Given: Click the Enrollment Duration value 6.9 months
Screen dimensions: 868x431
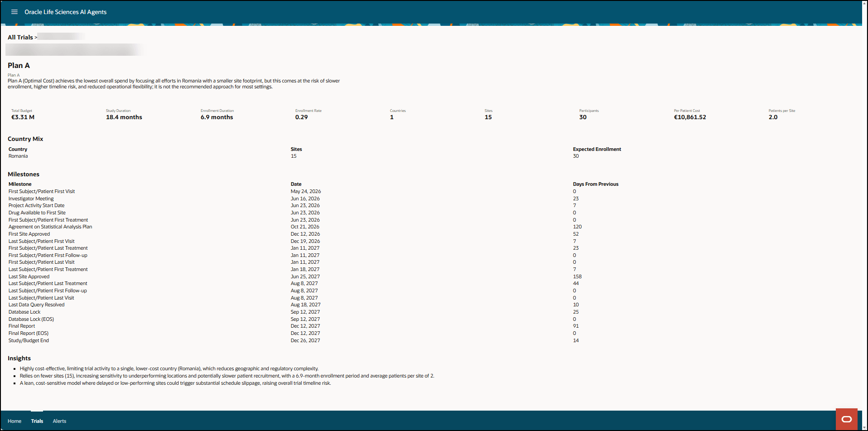Looking at the screenshot, I should [x=217, y=117].
